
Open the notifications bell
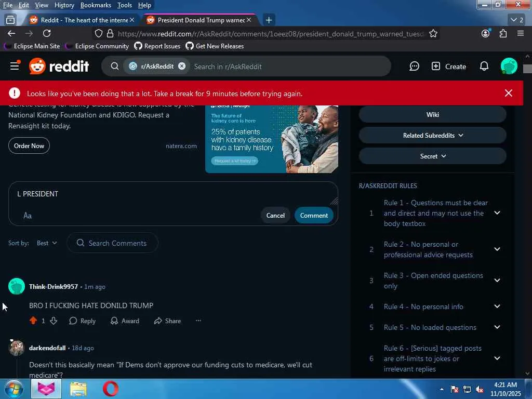(x=484, y=66)
